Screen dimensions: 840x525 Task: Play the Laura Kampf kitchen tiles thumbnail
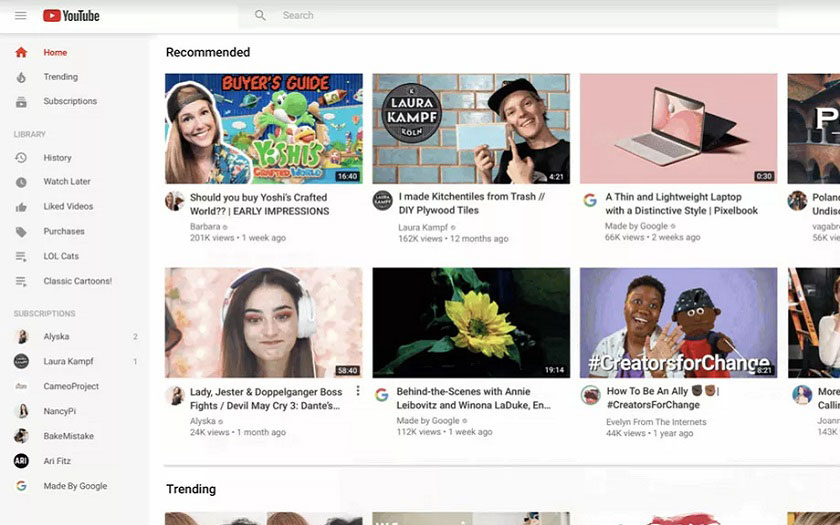471,129
